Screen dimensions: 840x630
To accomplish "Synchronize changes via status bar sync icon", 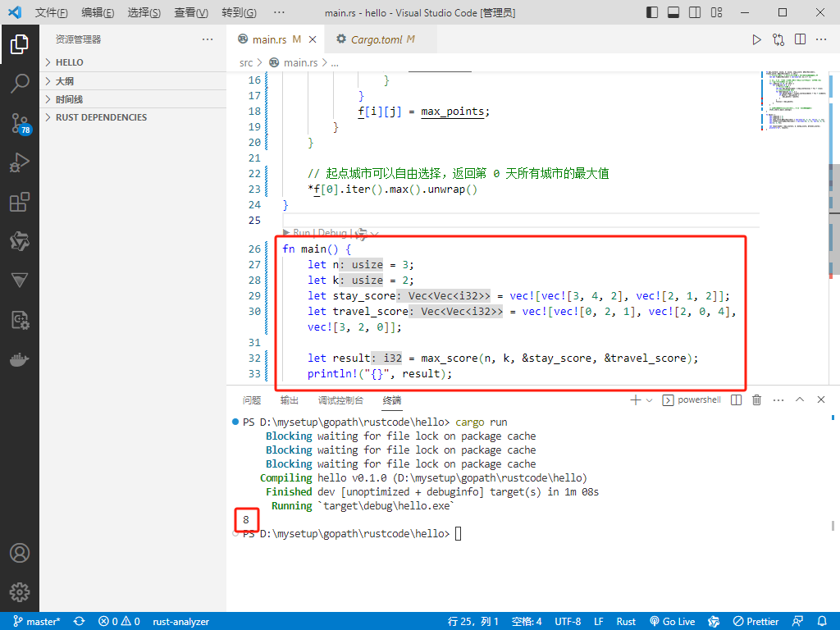I will (x=80, y=622).
